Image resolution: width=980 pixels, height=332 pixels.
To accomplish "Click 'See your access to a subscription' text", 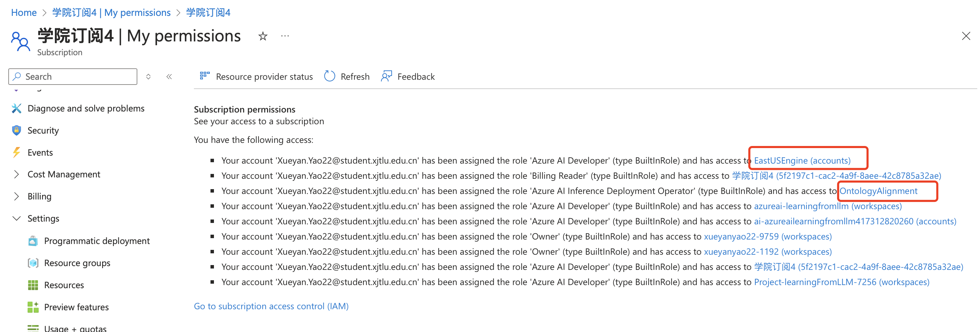I will click(259, 121).
